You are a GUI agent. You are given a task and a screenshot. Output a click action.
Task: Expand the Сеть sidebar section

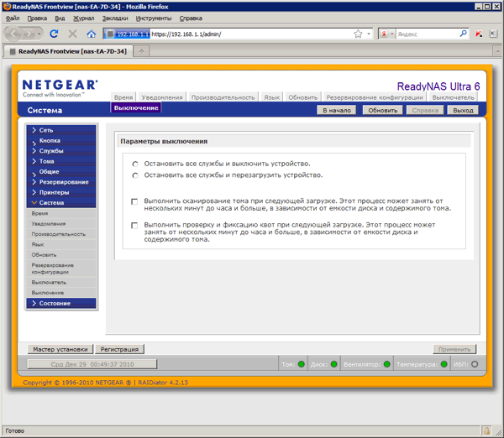61,130
